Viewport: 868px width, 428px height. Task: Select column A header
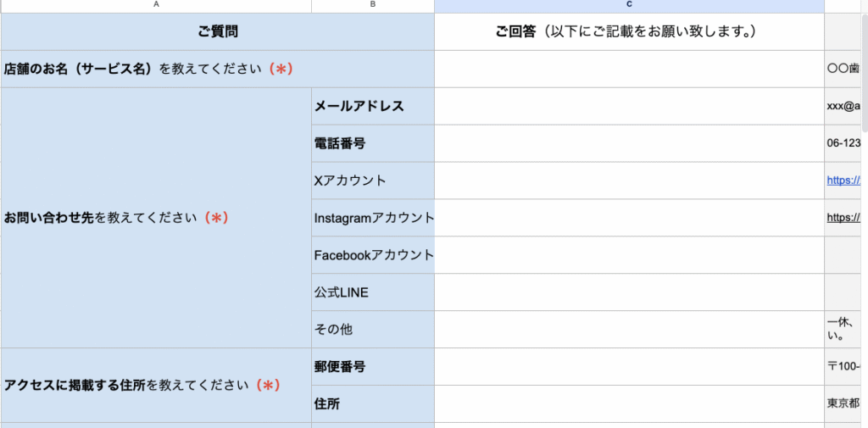(x=156, y=6)
